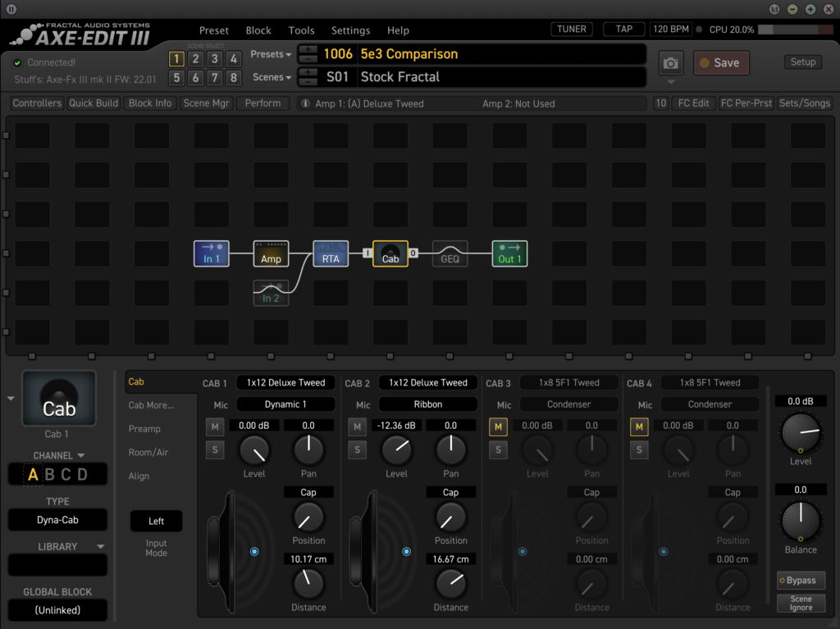This screenshot has height=629, width=840.
Task: Open the Global Block Unlinked selector
Action: (57, 610)
